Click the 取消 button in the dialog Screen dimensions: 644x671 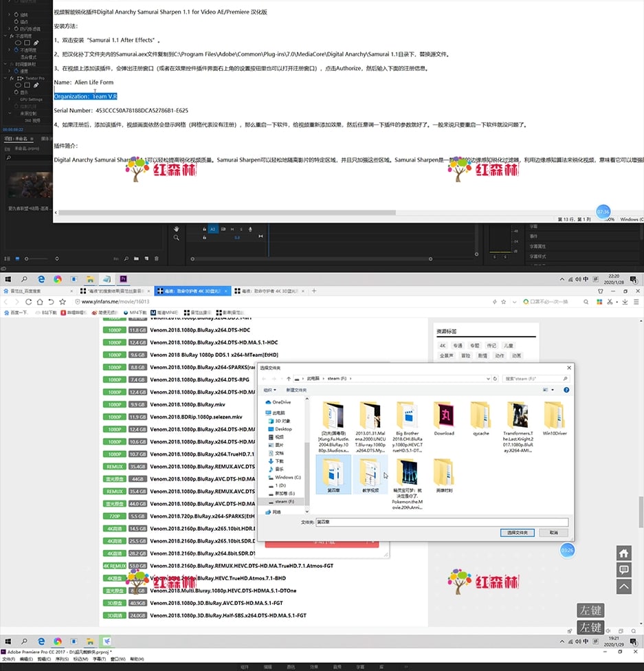pos(554,533)
